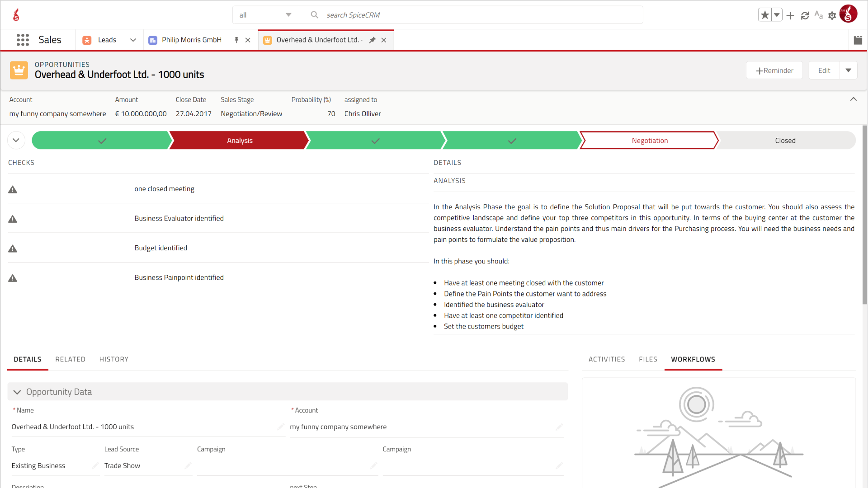Pin the Philip Morris GmbH tab

coord(236,40)
